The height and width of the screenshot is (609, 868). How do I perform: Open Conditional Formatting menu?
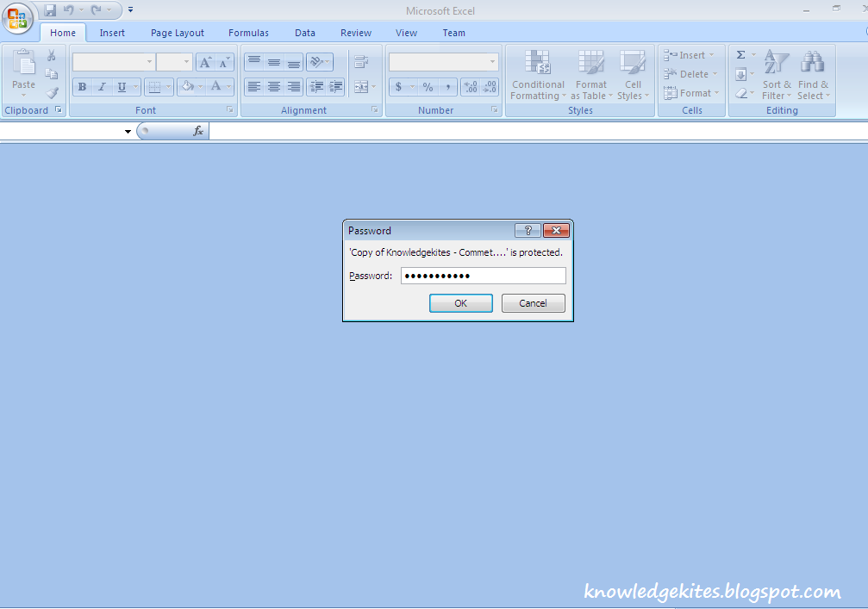(x=538, y=75)
